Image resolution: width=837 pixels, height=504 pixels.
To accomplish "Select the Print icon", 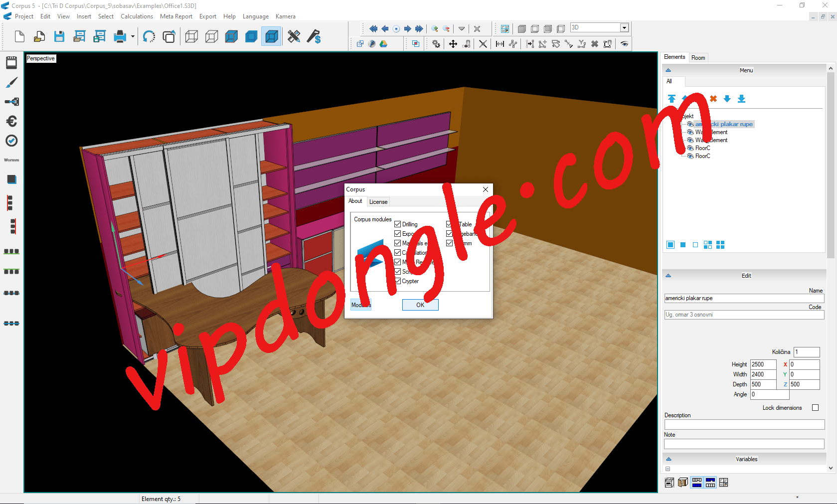I will click(121, 36).
